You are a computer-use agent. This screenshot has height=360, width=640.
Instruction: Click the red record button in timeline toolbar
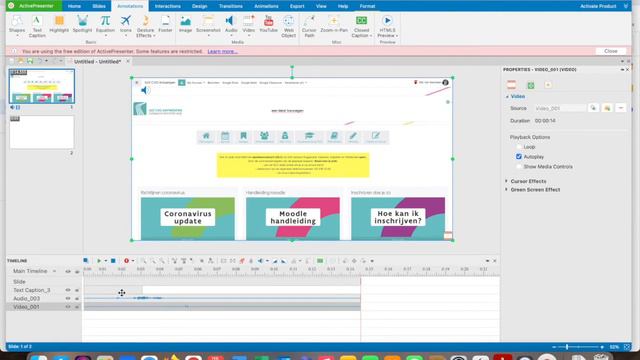[127, 260]
